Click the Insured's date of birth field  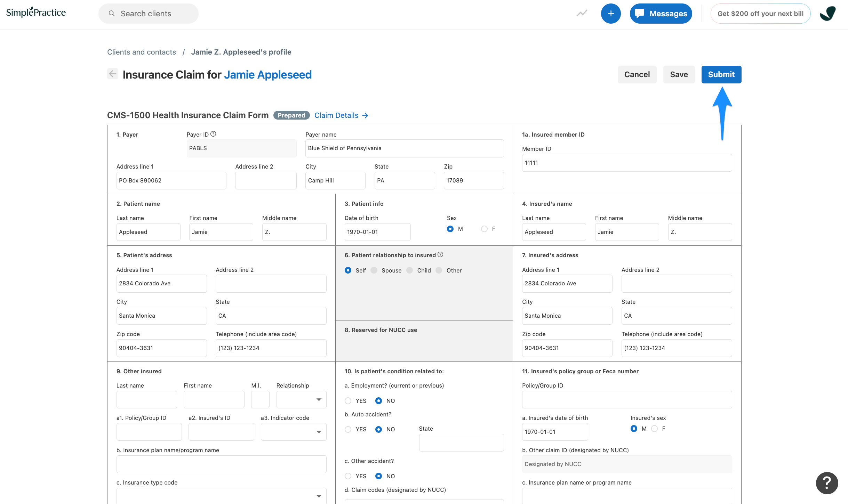point(555,432)
